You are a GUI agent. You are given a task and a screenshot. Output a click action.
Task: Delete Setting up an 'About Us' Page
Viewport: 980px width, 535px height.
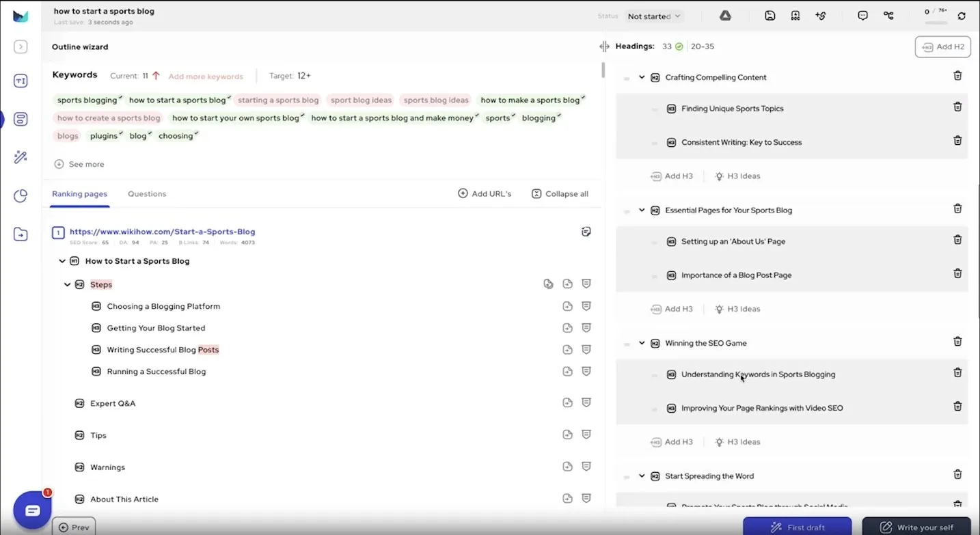957,240
